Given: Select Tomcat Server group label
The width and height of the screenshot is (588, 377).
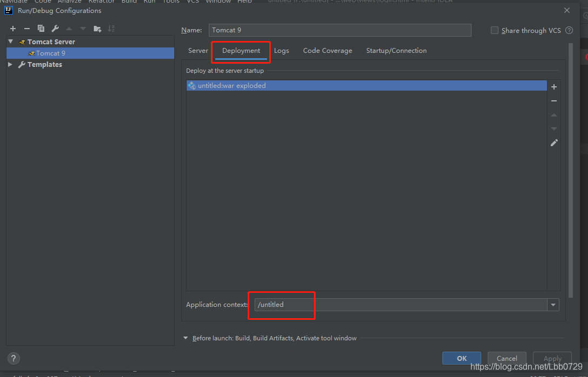Looking at the screenshot, I should tap(51, 42).
